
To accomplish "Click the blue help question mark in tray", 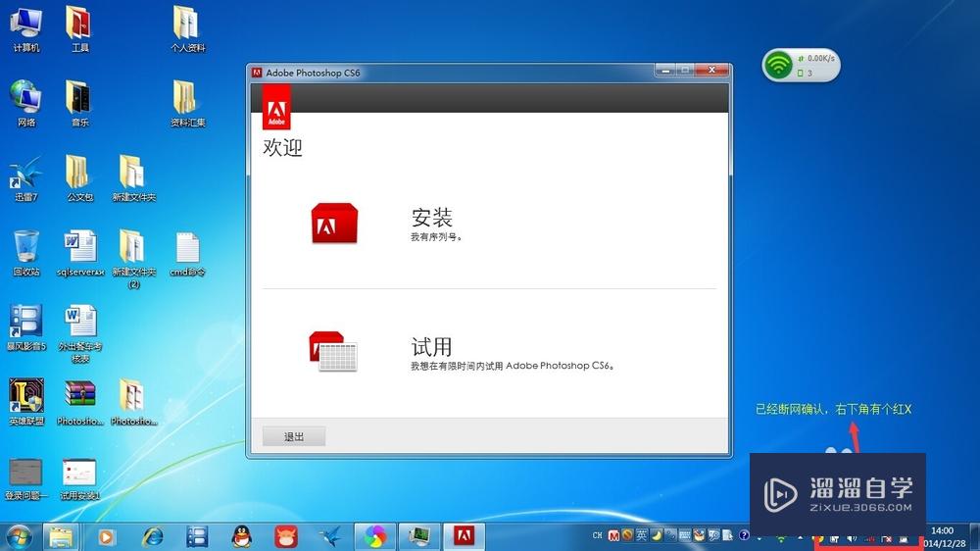I will (x=744, y=535).
